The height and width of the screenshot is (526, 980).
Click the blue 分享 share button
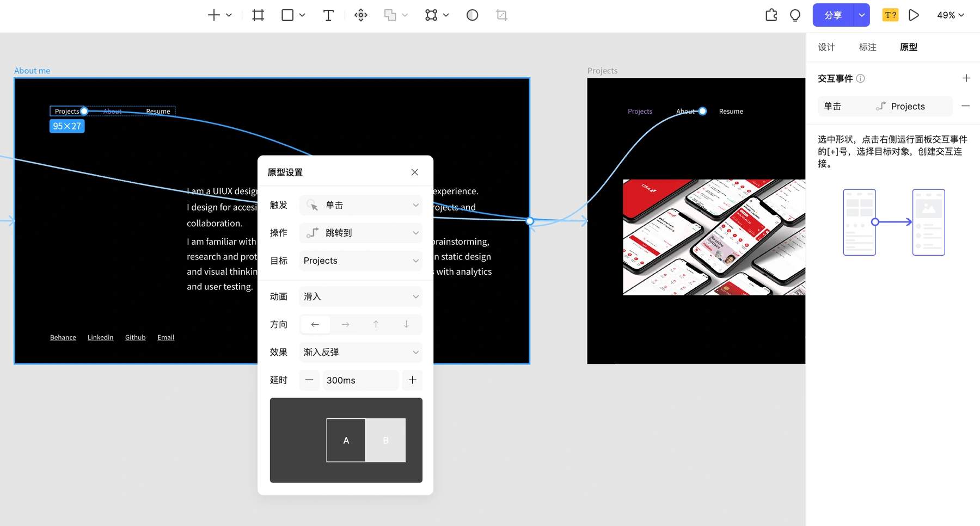[834, 15]
